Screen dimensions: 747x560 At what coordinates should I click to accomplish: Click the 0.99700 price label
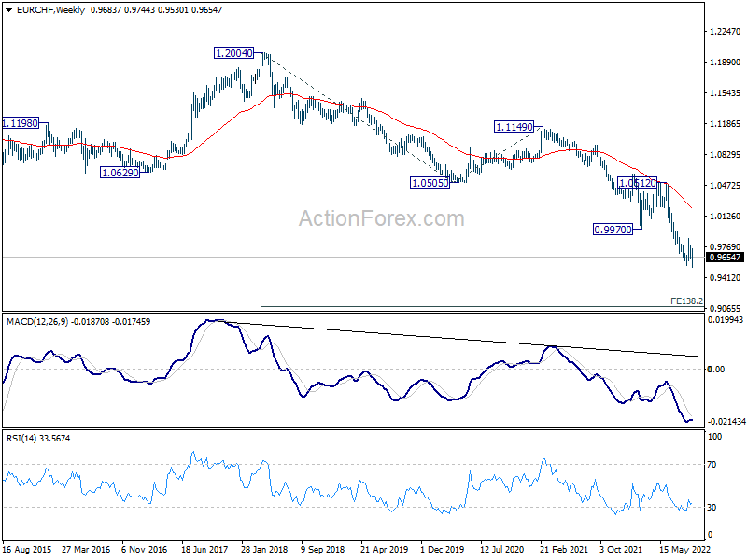pyautogui.click(x=613, y=230)
